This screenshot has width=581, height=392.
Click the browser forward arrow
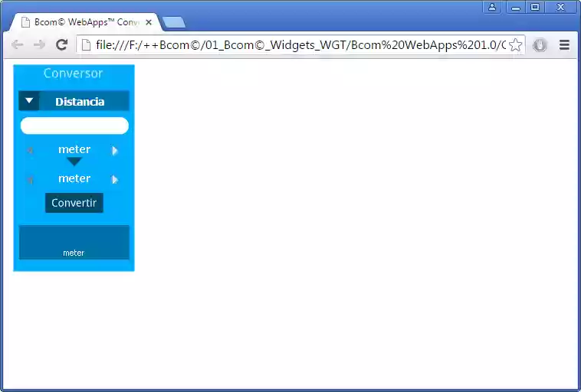tap(39, 45)
